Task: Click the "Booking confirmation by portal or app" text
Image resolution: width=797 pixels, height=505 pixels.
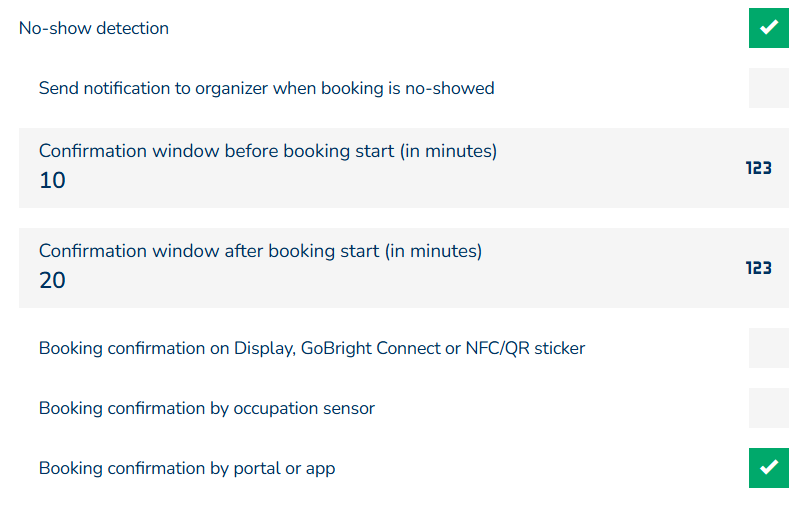Action: click(x=186, y=468)
